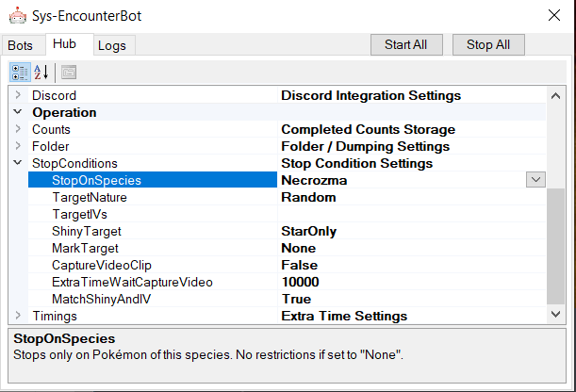Image resolution: width=576 pixels, height=392 pixels.
Task: Expand the Counts settings row
Action: tap(17, 129)
